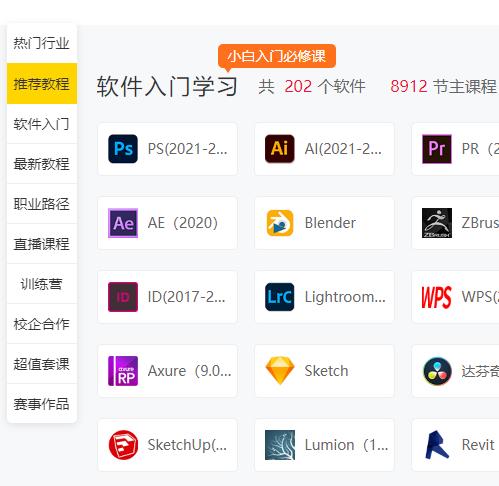Click the Revit blue R icon
This screenshot has width=499, height=486.
tap(437, 445)
